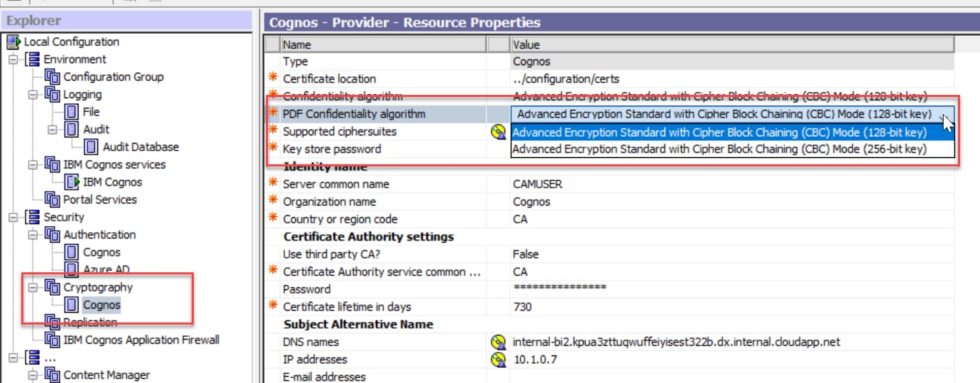Screen dimensions: 980x383
Task: Click the Audit Database node icon
Action: [x=91, y=147]
